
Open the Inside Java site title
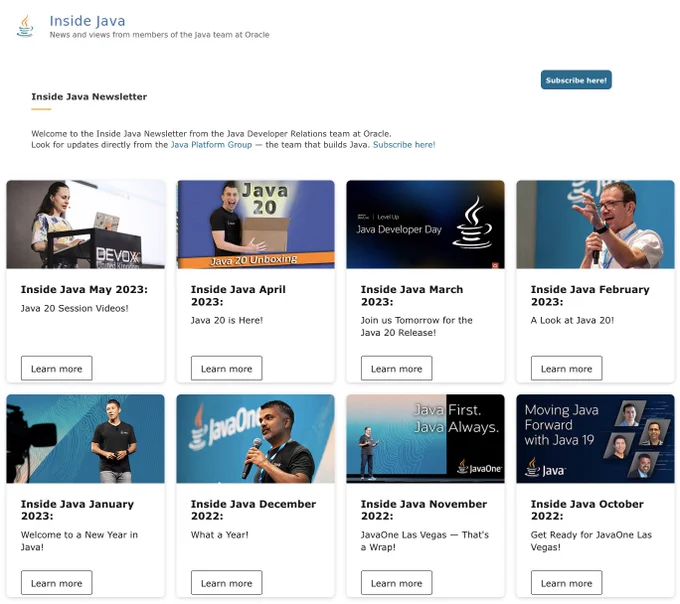coord(87,21)
